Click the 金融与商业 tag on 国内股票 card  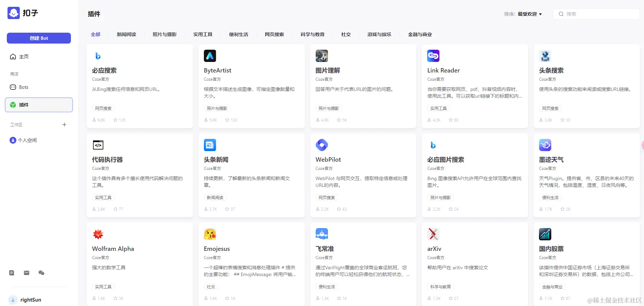click(552, 287)
